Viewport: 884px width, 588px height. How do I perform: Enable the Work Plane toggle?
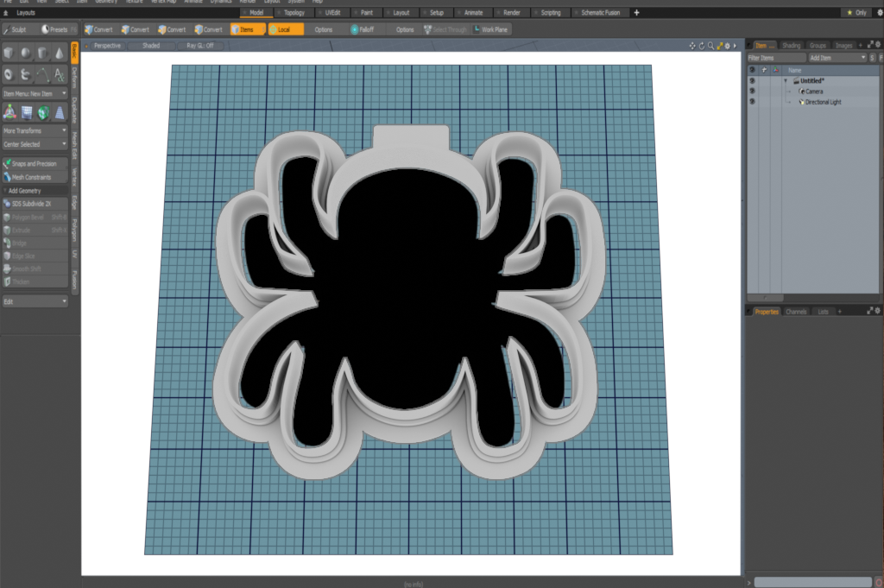(491, 28)
